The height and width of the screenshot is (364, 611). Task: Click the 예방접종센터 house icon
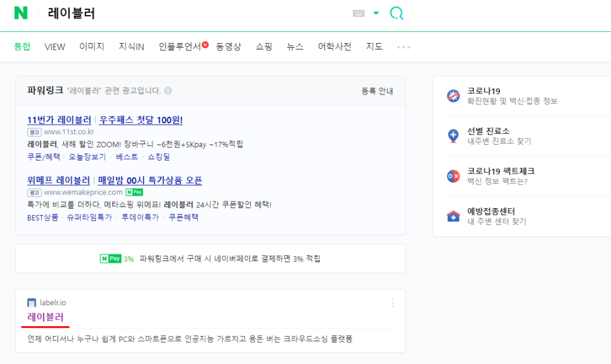tap(453, 216)
